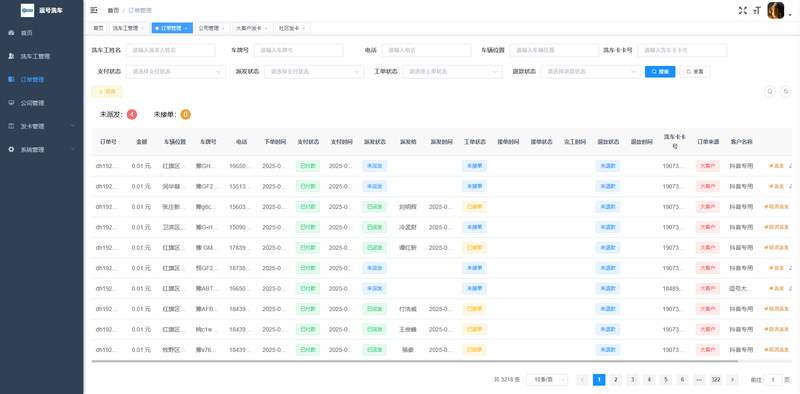Open the font size setting icon
The image size is (800, 394).
[x=757, y=10]
